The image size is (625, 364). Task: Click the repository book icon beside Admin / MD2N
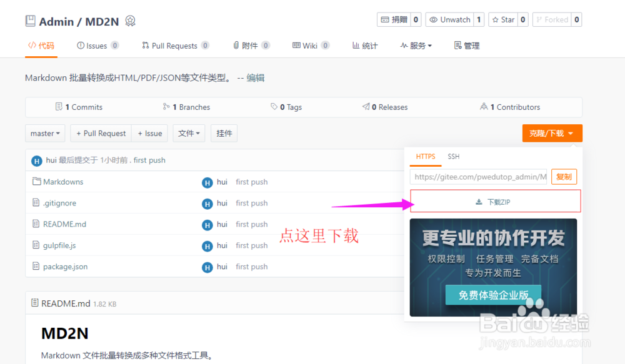coord(30,21)
